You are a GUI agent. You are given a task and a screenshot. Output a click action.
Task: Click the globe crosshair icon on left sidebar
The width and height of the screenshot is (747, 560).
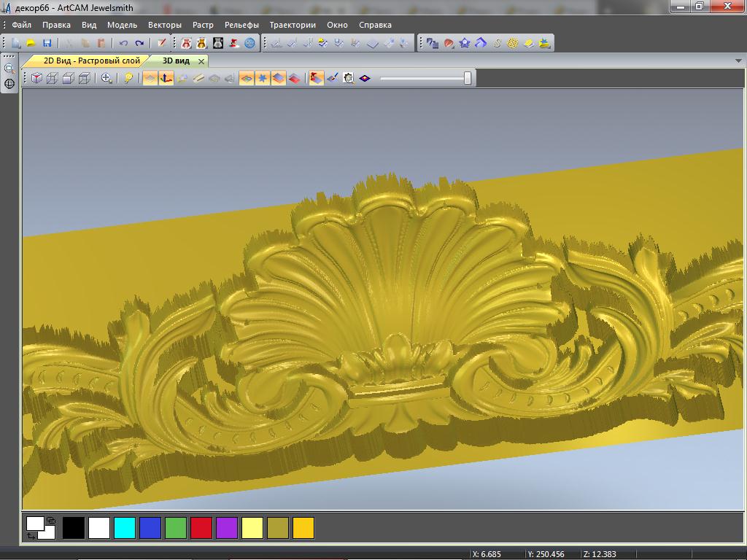[9, 84]
